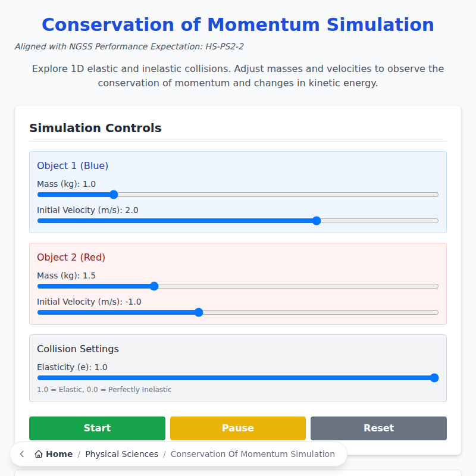476x476 pixels.
Task: Click the elasticity hint text below the slider
Action: [104, 389]
